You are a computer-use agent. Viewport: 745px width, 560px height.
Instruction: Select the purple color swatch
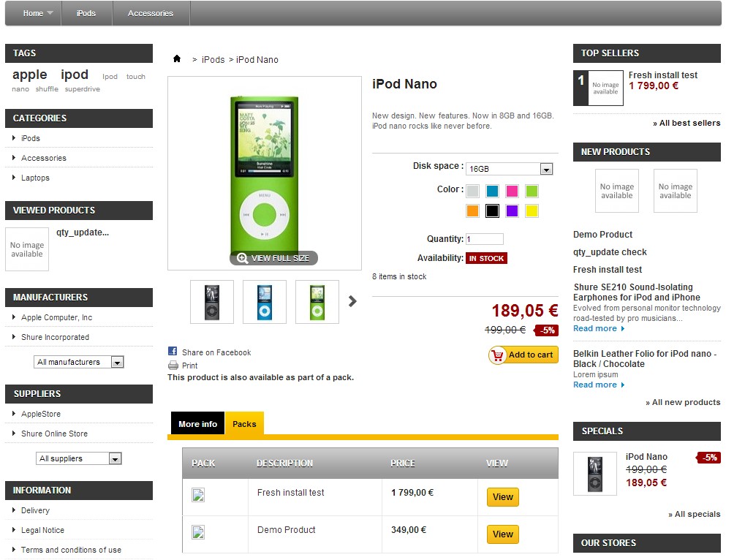point(512,211)
